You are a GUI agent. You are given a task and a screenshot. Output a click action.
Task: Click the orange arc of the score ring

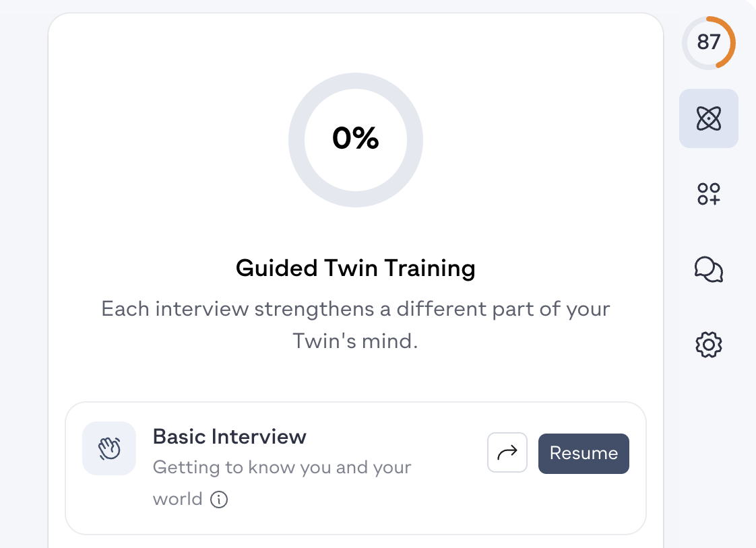coord(731,42)
